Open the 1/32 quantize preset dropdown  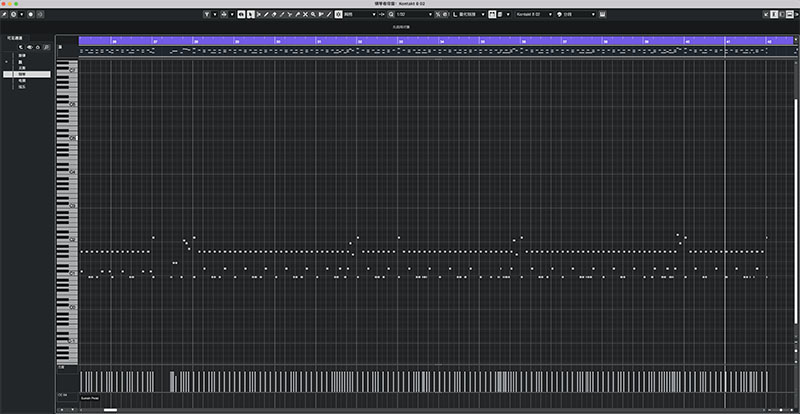(x=414, y=14)
